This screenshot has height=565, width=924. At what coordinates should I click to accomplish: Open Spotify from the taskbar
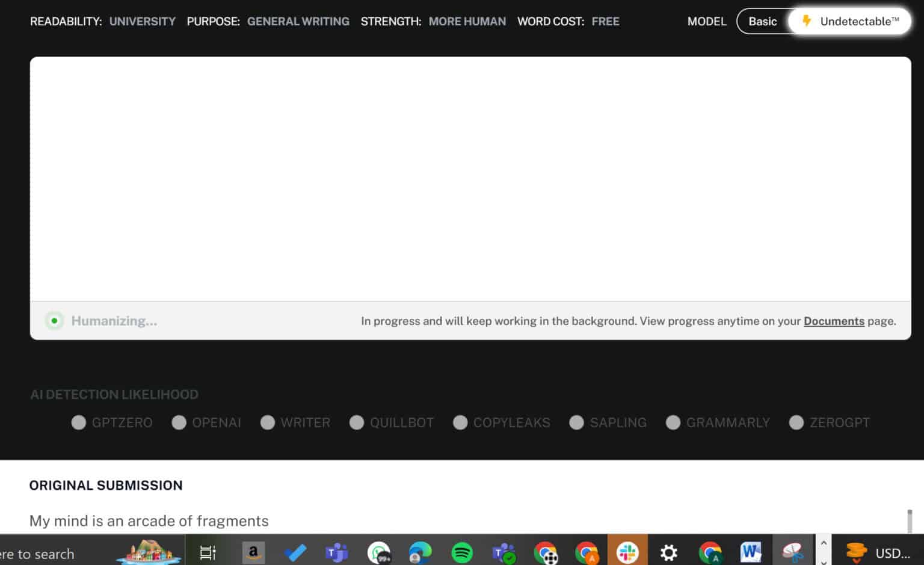(461, 552)
